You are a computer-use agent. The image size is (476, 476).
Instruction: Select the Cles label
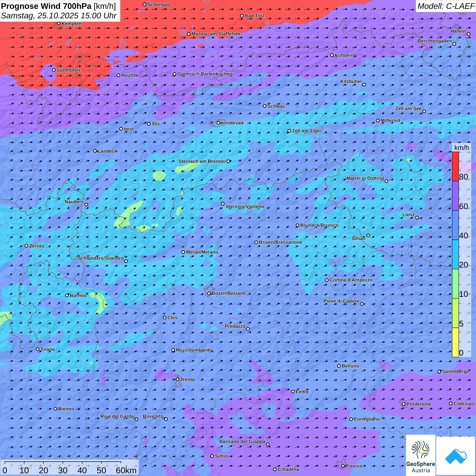(172, 318)
